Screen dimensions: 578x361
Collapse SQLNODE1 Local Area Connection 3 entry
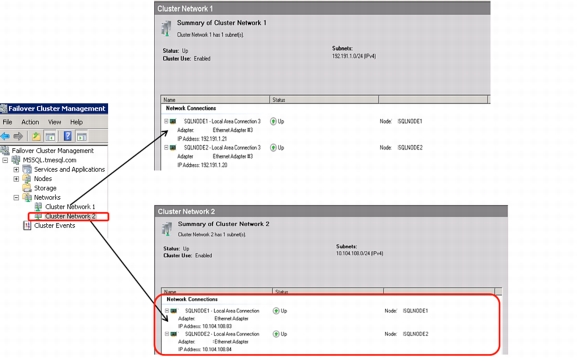click(166, 121)
